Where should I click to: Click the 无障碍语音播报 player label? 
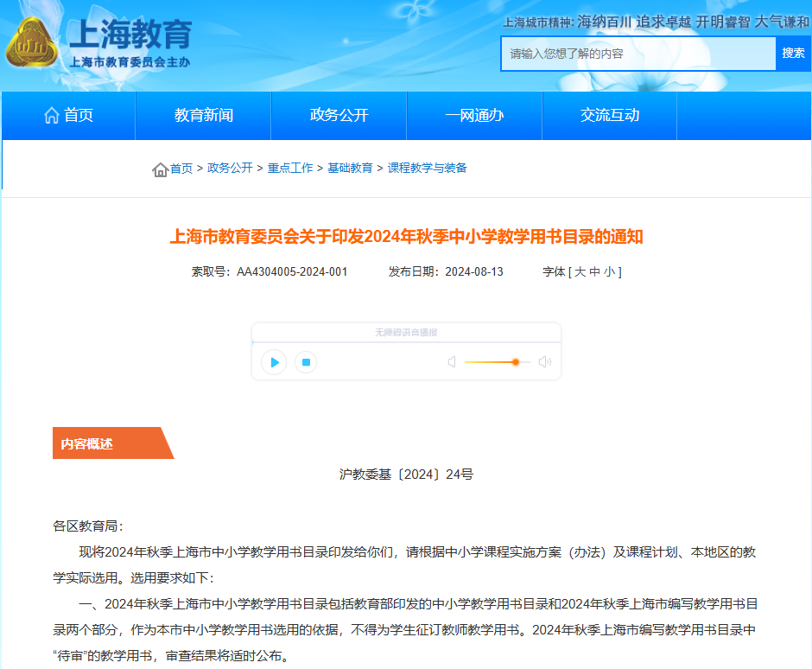tap(406, 333)
